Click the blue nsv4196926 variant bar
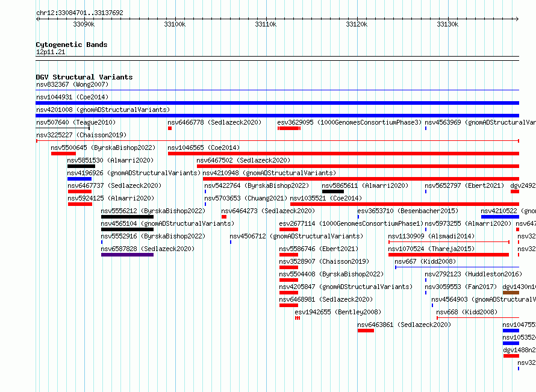The height and width of the screenshot is (392, 536). [x=79, y=179]
